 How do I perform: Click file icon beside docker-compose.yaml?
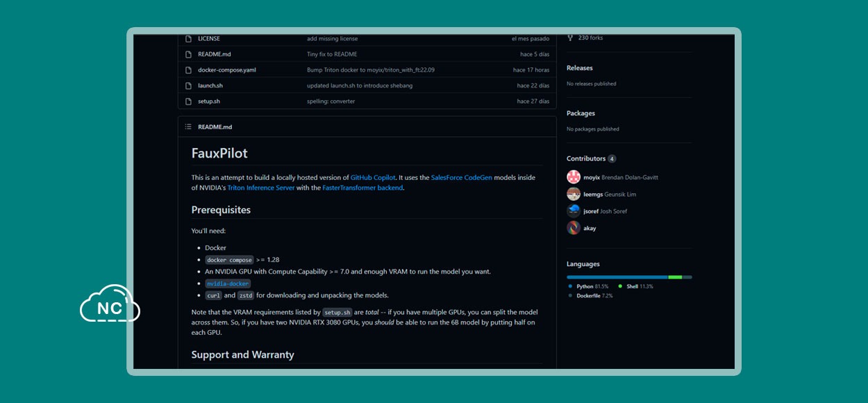[x=188, y=70]
